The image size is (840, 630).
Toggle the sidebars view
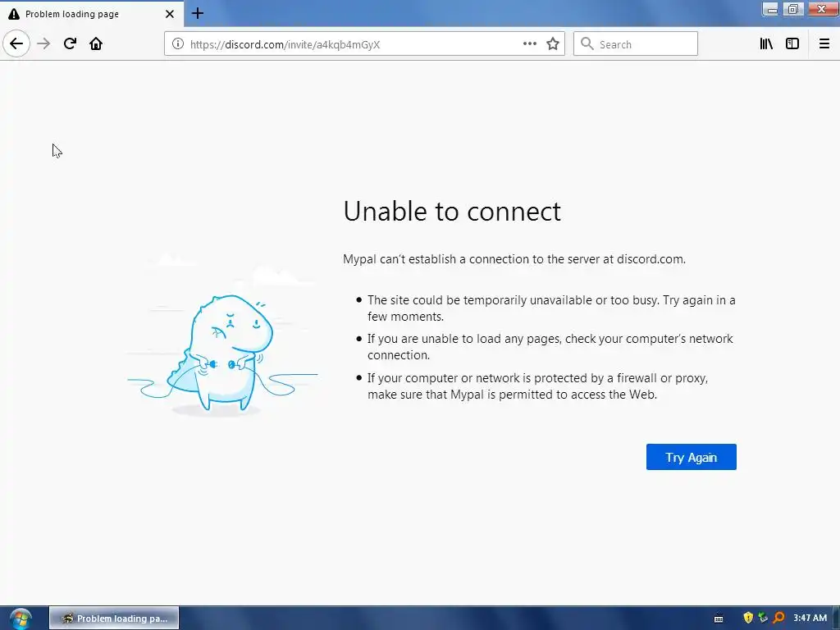coord(792,44)
